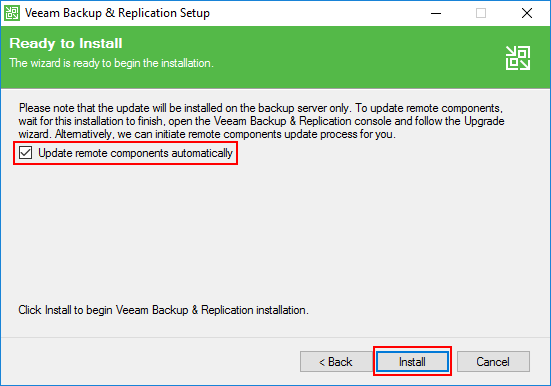Abort setup using the Cancel button

(493, 361)
